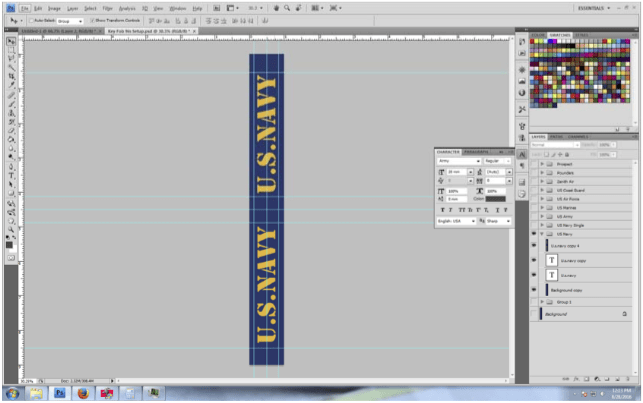The image size is (643, 403).
Task: Click the Zoom magnifier icon in application bar
Action: click(287, 8)
